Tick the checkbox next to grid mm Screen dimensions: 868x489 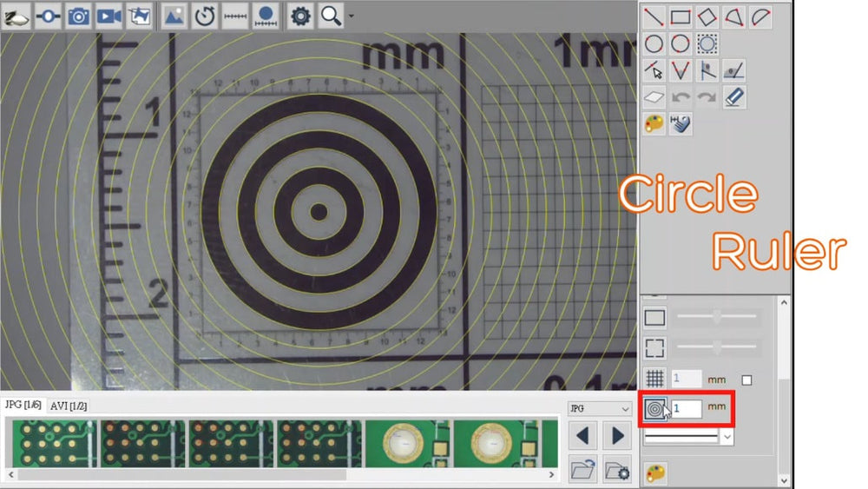click(x=746, y=380)
